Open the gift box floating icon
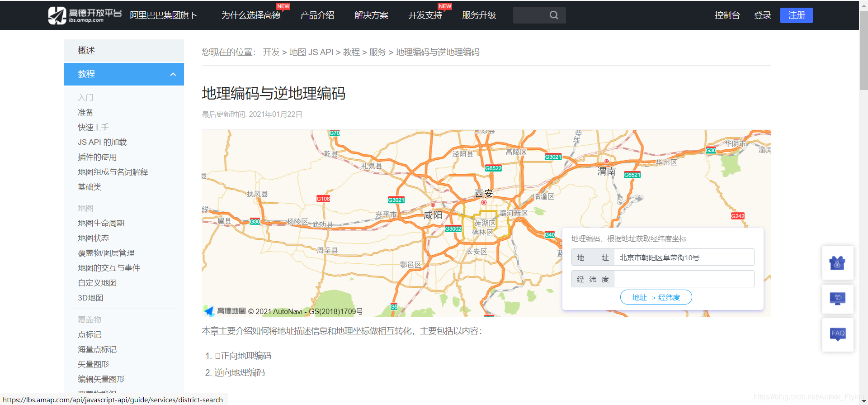The width and height of the screenshot is (868, 405). click(838, 263)
